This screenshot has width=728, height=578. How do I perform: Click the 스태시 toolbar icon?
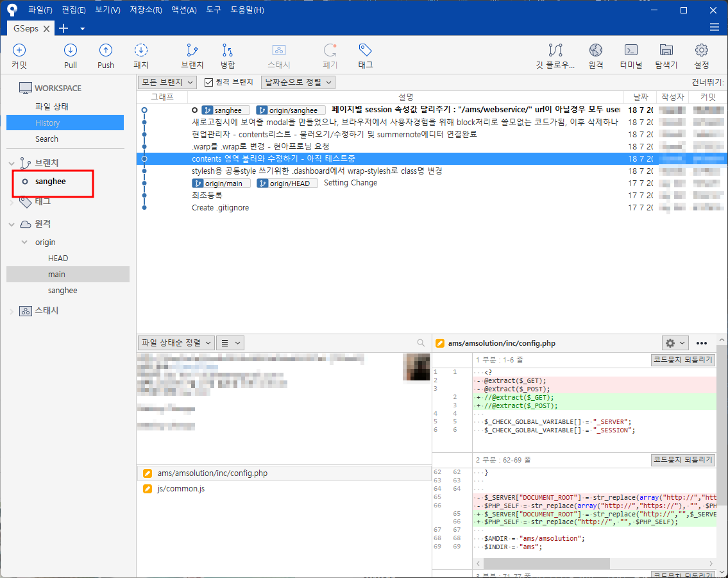[279, 56]
